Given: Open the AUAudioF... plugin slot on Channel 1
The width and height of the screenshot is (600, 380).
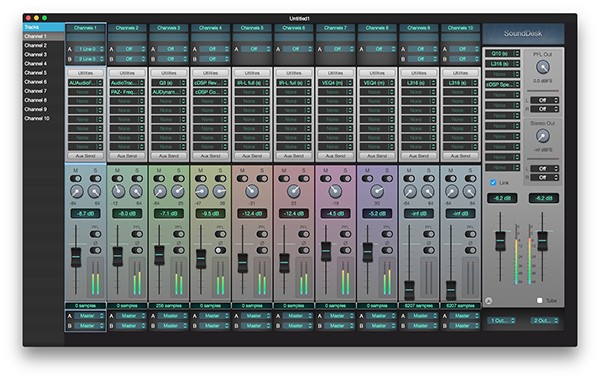Looking at the screenshot, I should click(x=85, y=83).
